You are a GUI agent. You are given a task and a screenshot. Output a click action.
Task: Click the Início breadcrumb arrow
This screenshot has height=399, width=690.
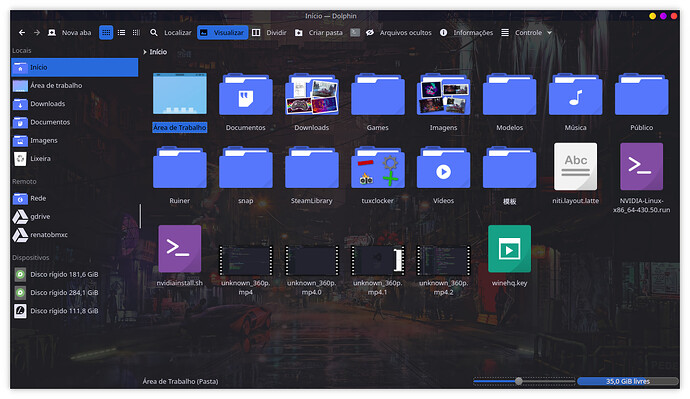145,52
